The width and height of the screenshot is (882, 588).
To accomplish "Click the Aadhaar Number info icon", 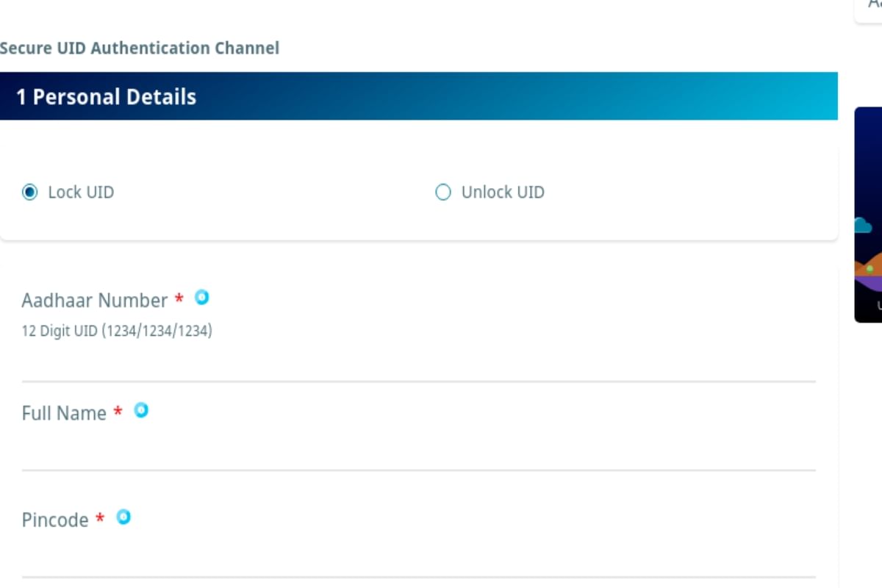I will click(201, 298).
